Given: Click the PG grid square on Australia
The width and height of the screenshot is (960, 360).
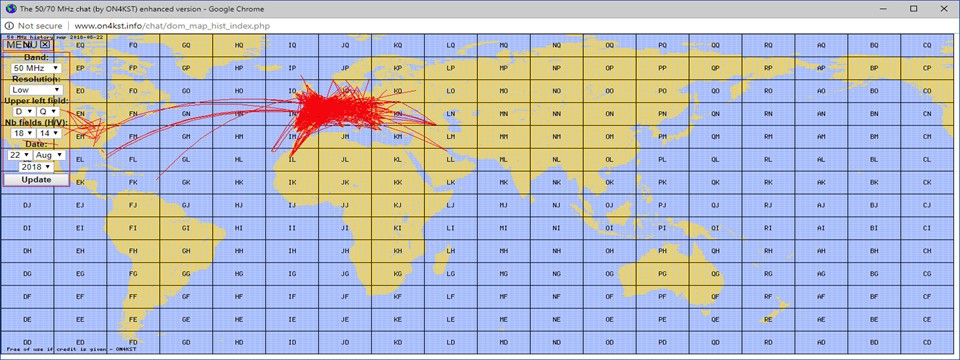Looking at the screenshot, I should point(662,273).
